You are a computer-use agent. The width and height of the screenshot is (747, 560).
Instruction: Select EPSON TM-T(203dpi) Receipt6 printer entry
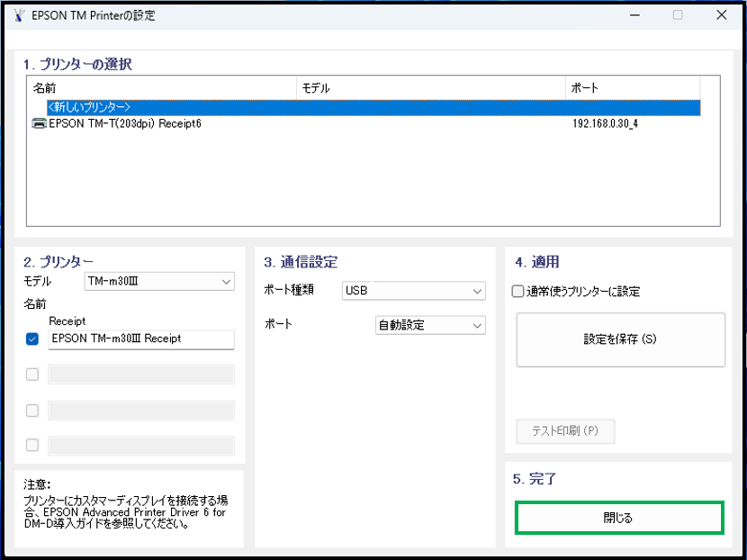click(124, 123)
